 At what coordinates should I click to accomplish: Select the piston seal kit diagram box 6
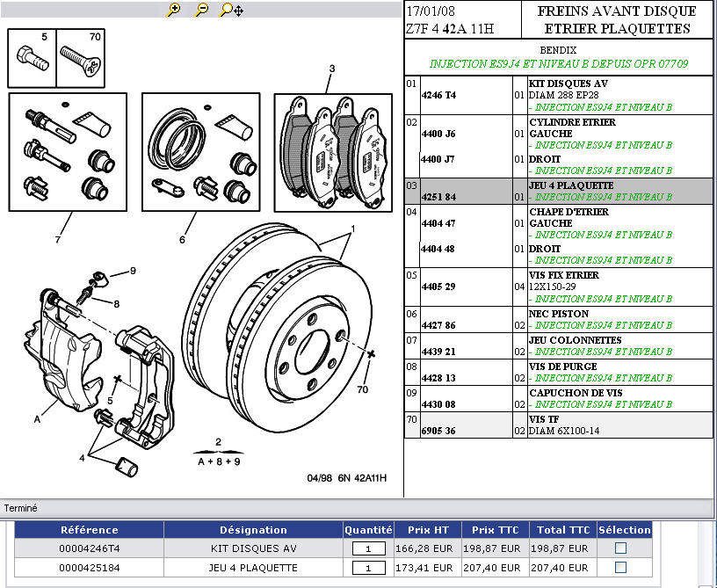coord(200,152)
